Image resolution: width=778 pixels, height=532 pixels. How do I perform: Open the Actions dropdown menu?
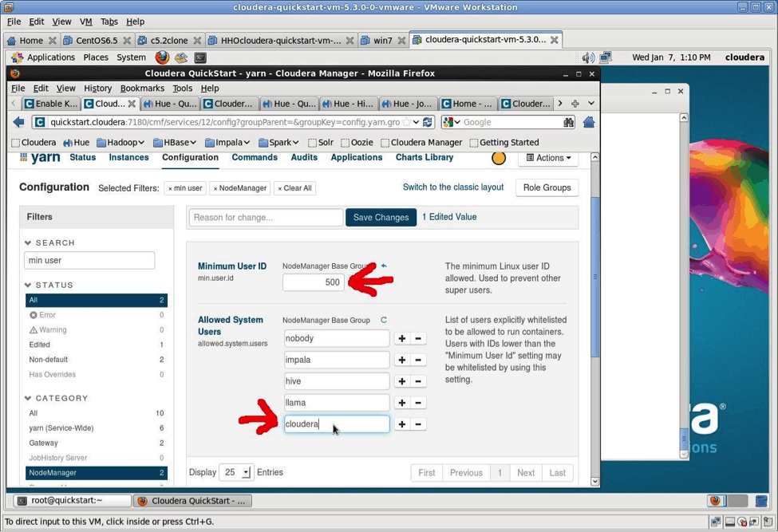(x=549, y=158)
